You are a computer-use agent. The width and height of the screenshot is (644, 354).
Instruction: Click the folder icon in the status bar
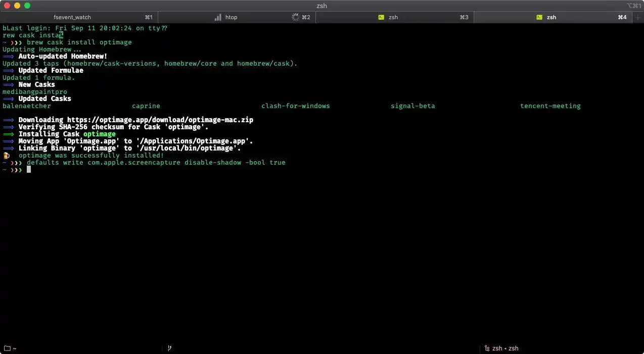[x=6, y=348]
